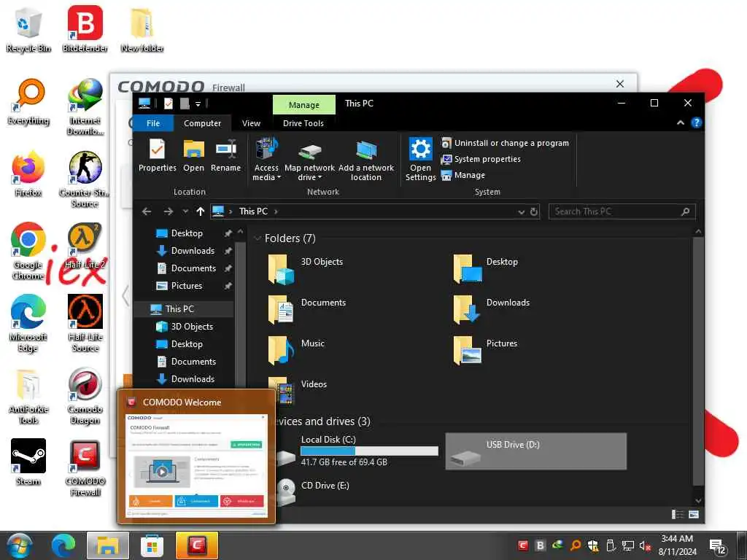Open the File ribbon tab

[x=153, y=122]
